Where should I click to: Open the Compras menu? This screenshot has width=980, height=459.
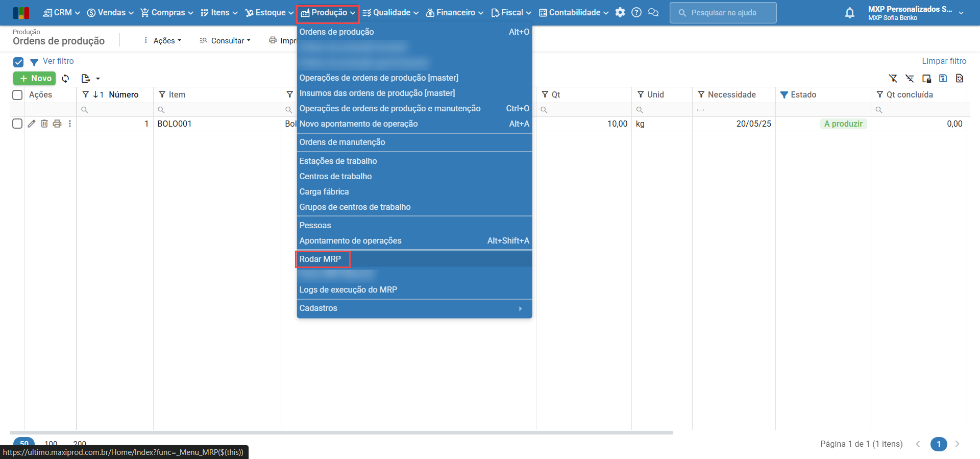(167, 13)
